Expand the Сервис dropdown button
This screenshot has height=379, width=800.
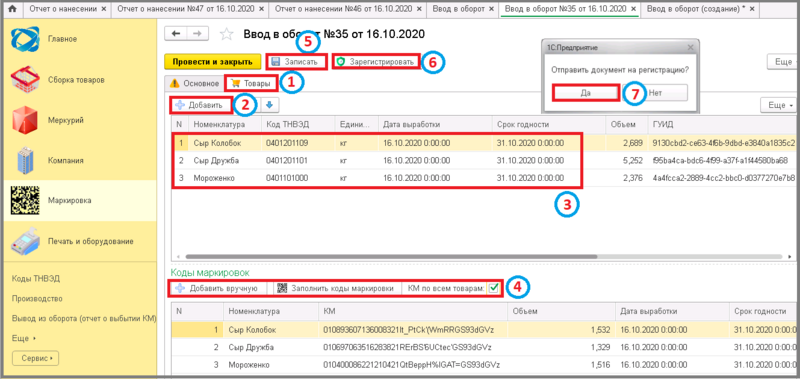[x=36, y=358]
